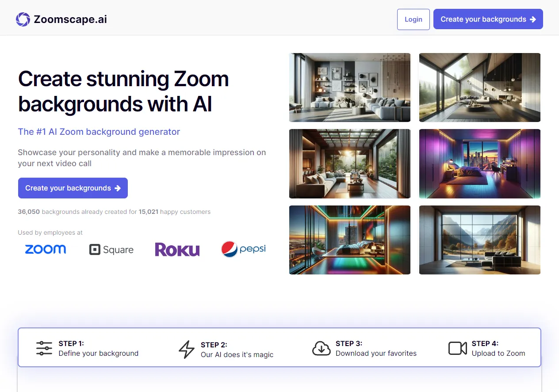Select the rainbow neon bedroom skyline image
The height and width of the screenshot is (392, 559).
349,240
